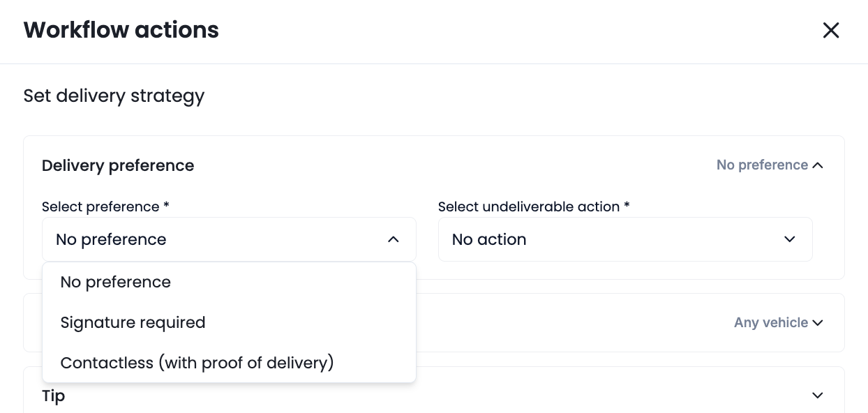The width and height of the screenshot is (868, 413).
Task: Expand the section using Any vehicle chevron
Action: tap(818, 323)
